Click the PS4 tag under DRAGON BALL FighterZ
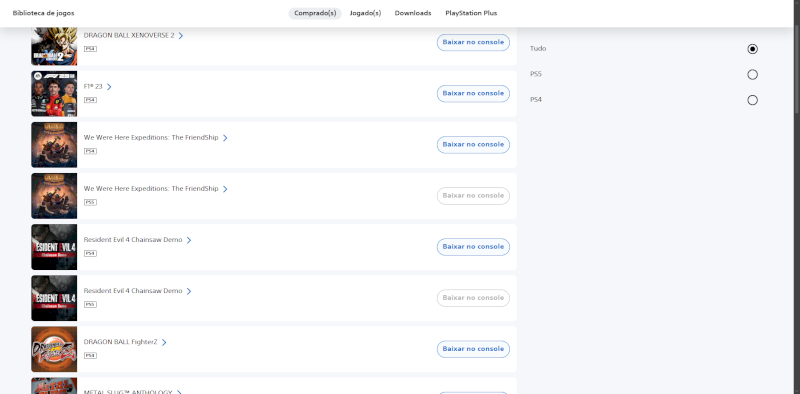This screenshot has height=394, width=800. click(90, 355)
